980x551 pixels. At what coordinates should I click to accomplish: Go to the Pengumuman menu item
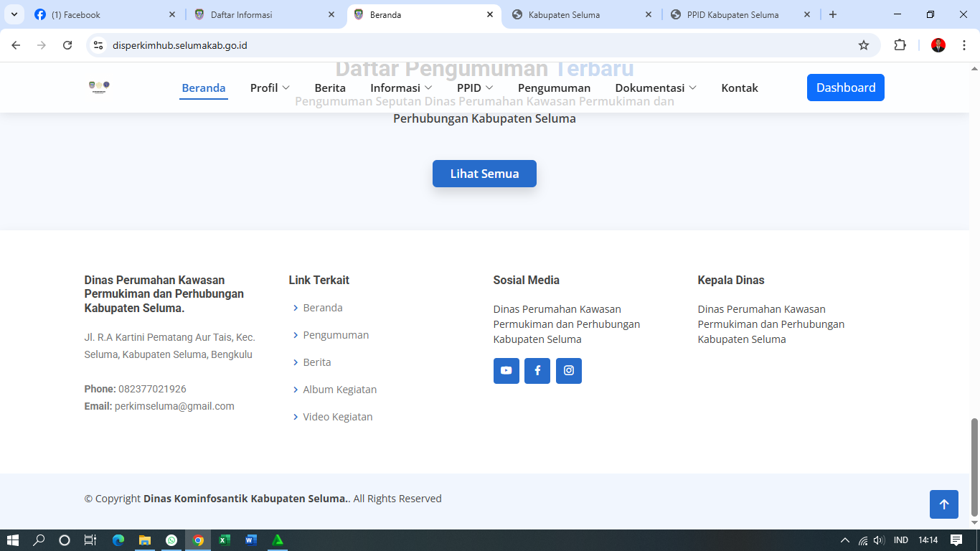click(x=554, y=88)
